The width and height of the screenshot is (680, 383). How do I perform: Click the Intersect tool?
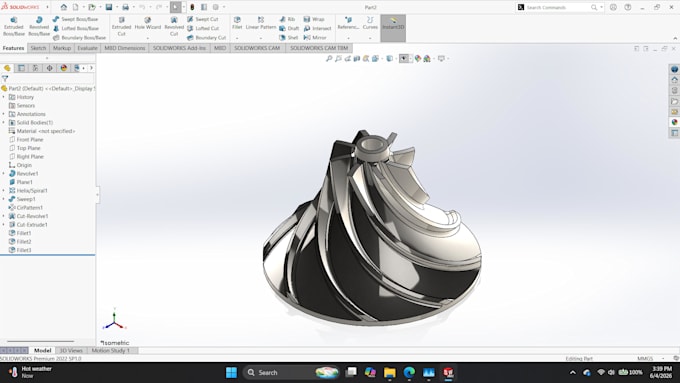click(x=317, y=28)
